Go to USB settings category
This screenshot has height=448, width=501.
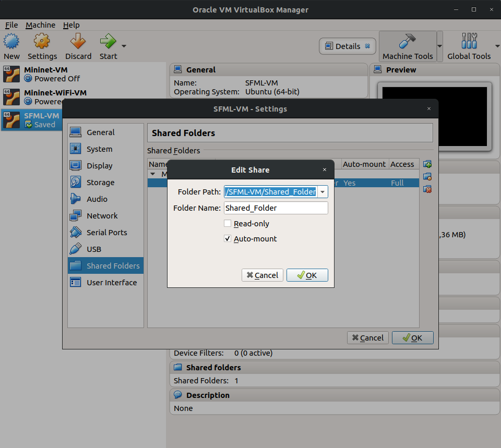tap(94, 249)
